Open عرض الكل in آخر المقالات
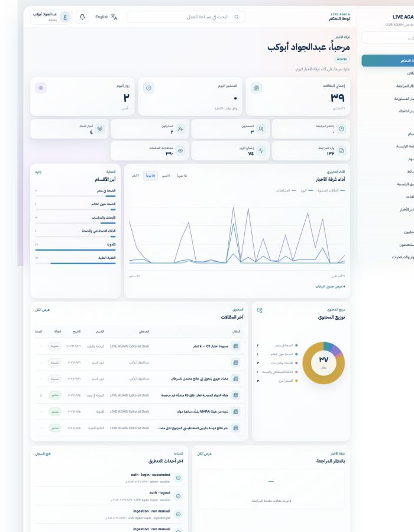The width and height of the screenshot is (414, 532). click(43, 310)
